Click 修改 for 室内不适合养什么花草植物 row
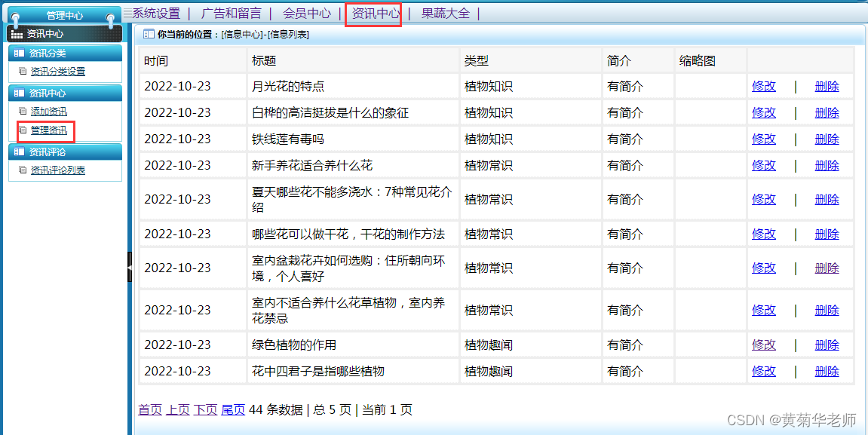 (x=764, y=311)
